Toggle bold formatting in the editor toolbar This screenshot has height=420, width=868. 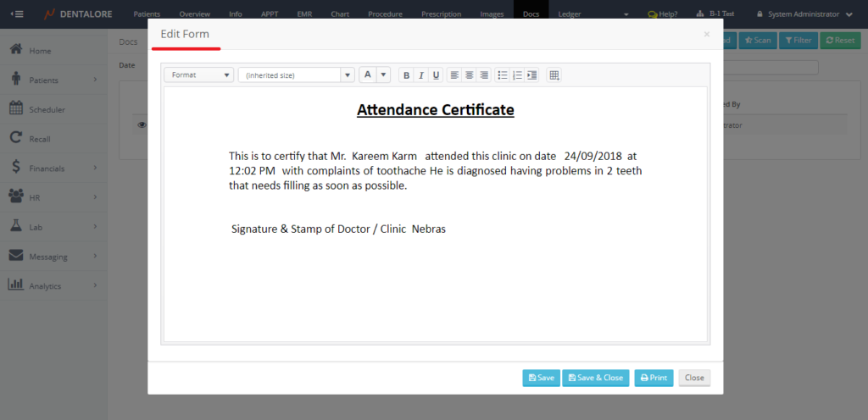tap(406, 75)
